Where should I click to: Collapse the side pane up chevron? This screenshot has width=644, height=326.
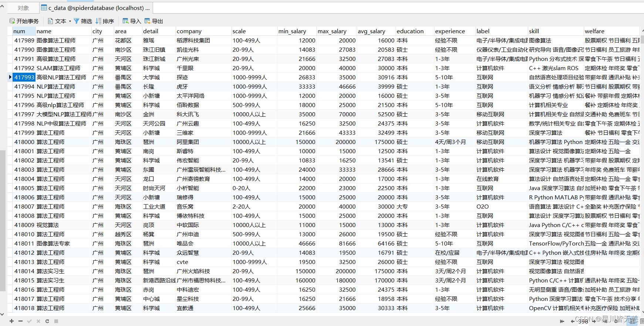click(2, 6)
